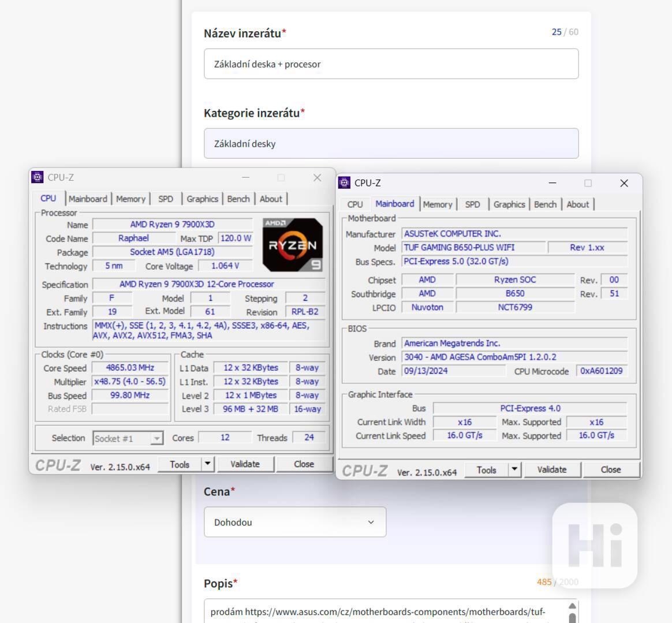
Task: Close right CPU-Z window with X icon
Action: point(624,183)
